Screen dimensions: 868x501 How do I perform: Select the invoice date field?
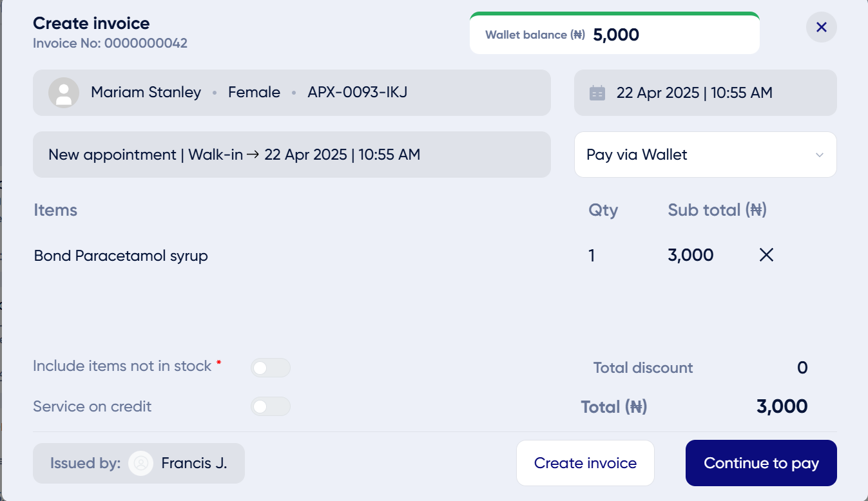pyautogui.click(x=706, y=93)
